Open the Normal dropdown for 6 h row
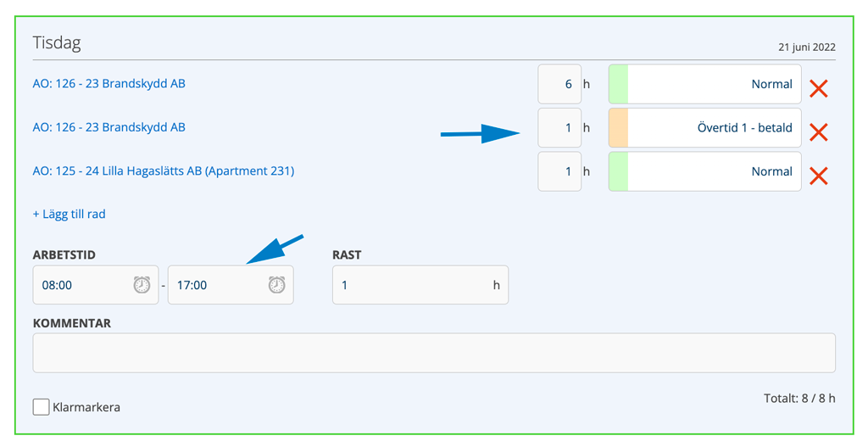This screenshot has height=447, width=868. (x=704, y=84)
